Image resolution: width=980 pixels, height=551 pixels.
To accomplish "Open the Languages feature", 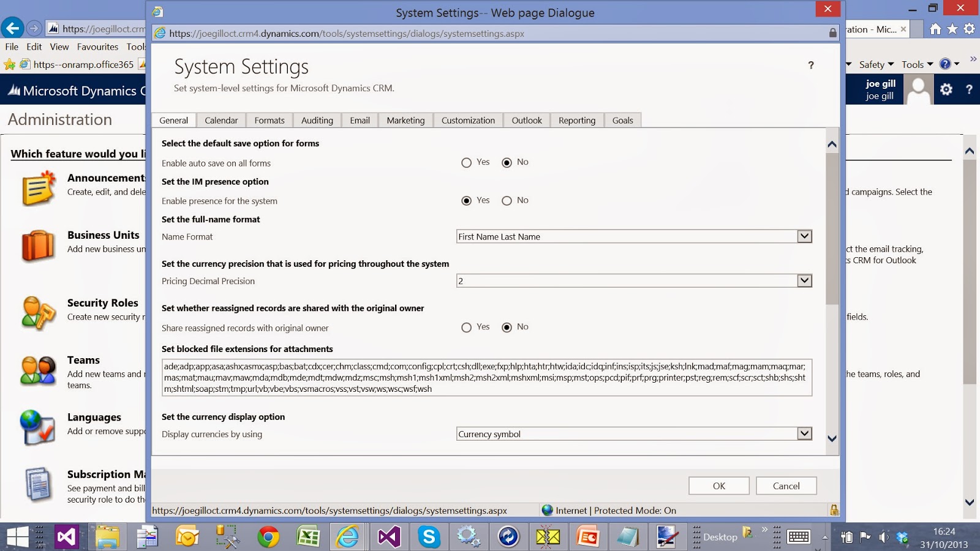I will pos(38,427).
